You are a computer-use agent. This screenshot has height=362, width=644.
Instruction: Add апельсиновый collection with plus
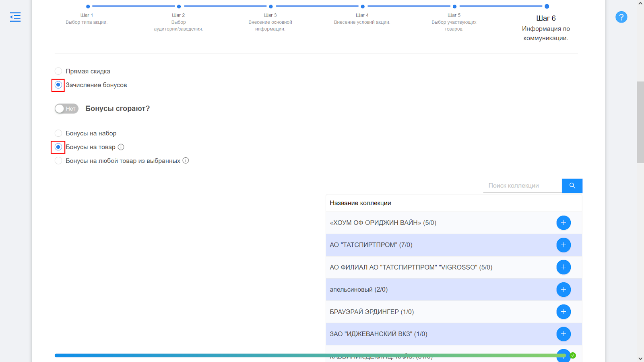(x=563, y=290)
